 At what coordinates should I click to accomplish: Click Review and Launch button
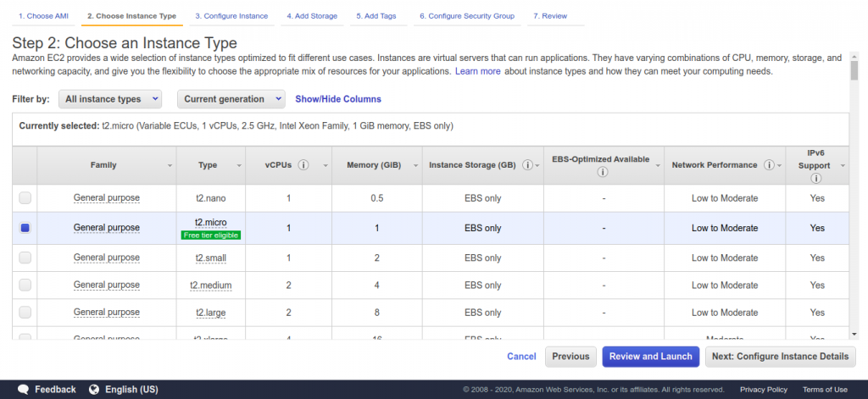[x=651, y=357]
